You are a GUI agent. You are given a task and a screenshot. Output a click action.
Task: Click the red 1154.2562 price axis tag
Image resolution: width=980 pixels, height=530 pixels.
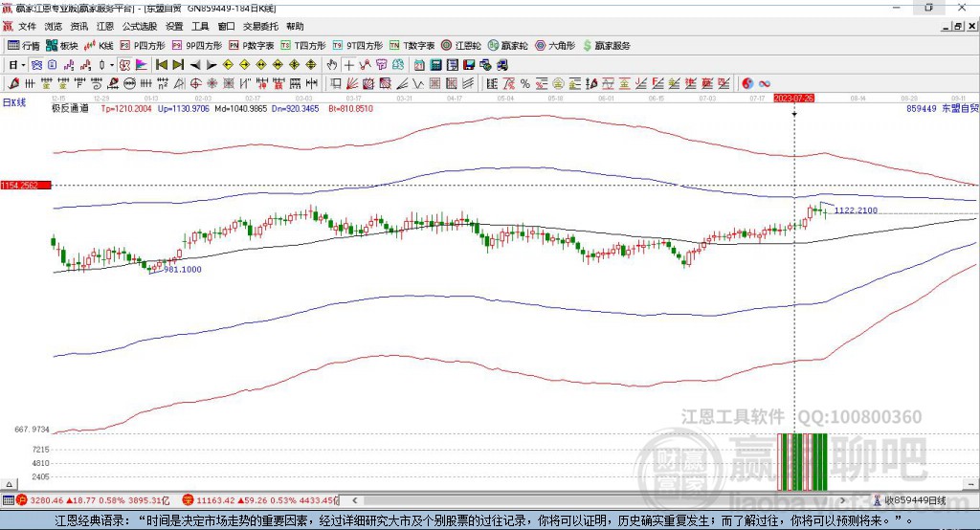(26, 185)
